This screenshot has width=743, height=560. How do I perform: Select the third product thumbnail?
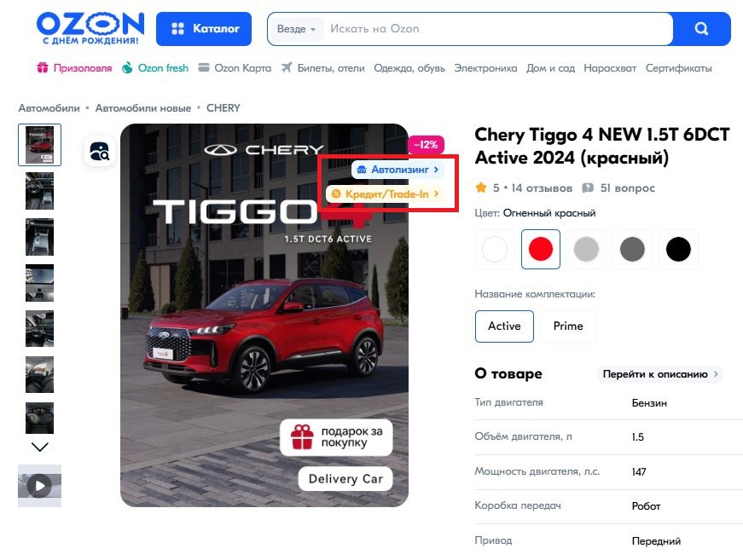40,237
